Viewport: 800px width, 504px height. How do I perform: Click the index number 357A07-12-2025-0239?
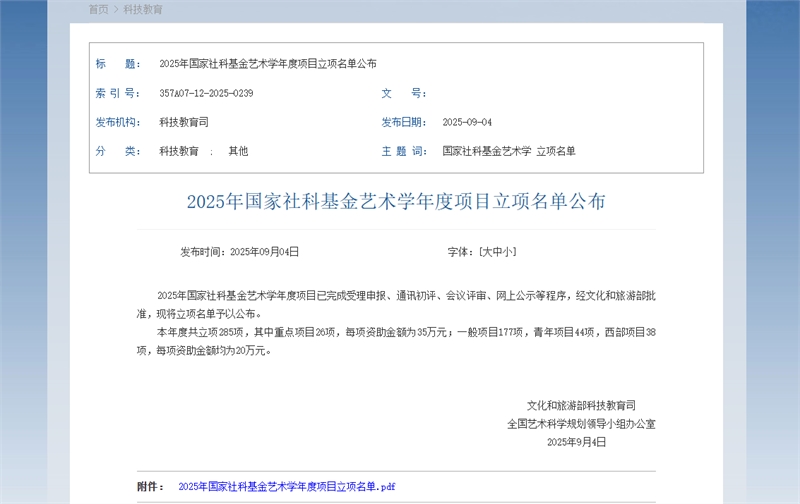coord(206,93)
